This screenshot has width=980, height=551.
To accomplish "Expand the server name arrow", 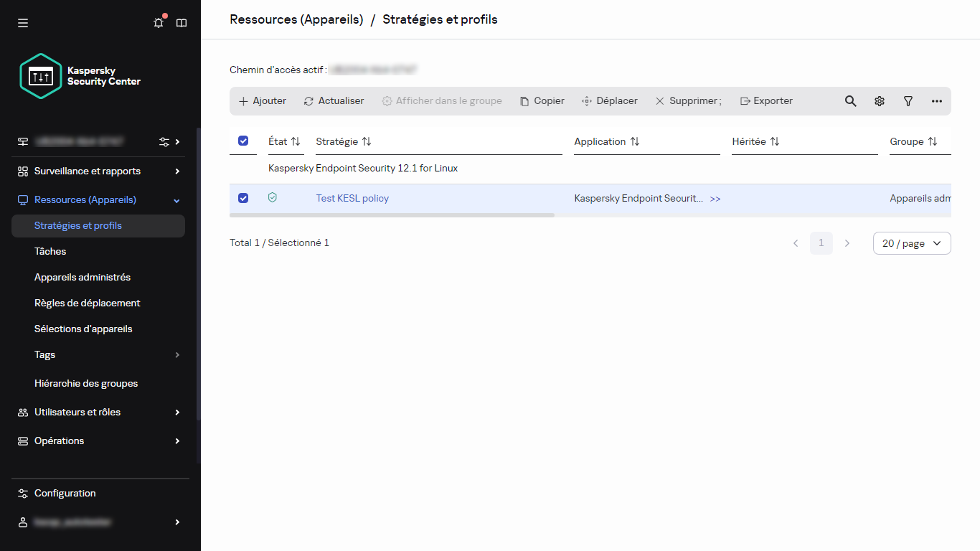I will click(177, 141).
